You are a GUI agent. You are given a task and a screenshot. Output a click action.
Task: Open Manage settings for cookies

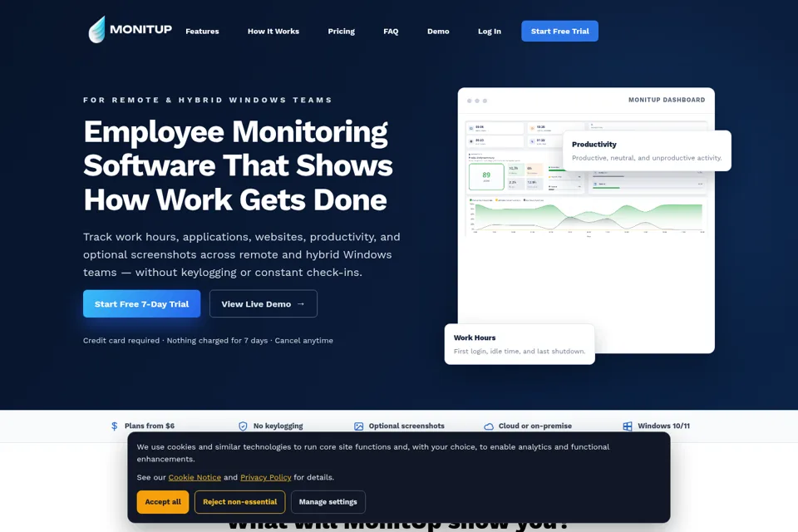[x=328, y=502]
